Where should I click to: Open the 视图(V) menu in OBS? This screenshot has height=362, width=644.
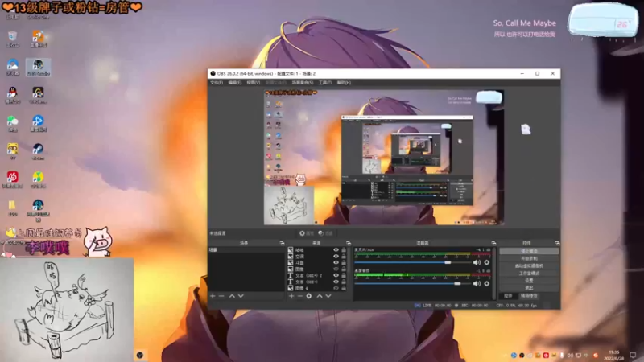(254, 83)
